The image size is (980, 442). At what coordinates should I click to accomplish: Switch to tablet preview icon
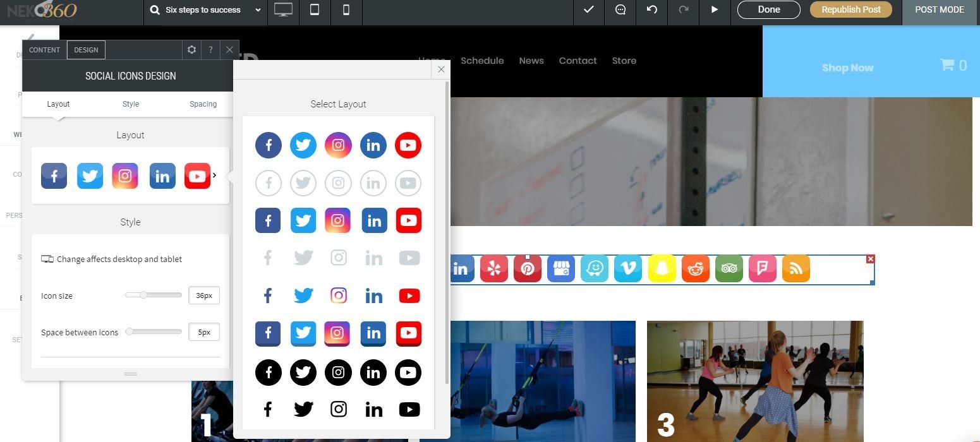click(314, 9)
